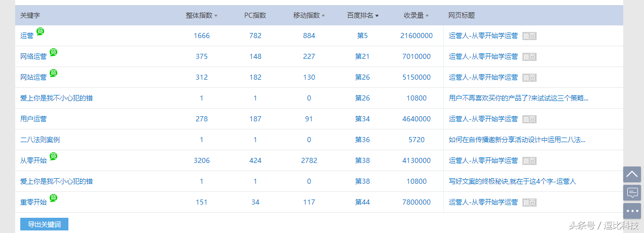Open the three-dots more options icon
Screen dimensions: 644x233
[632, 211]
